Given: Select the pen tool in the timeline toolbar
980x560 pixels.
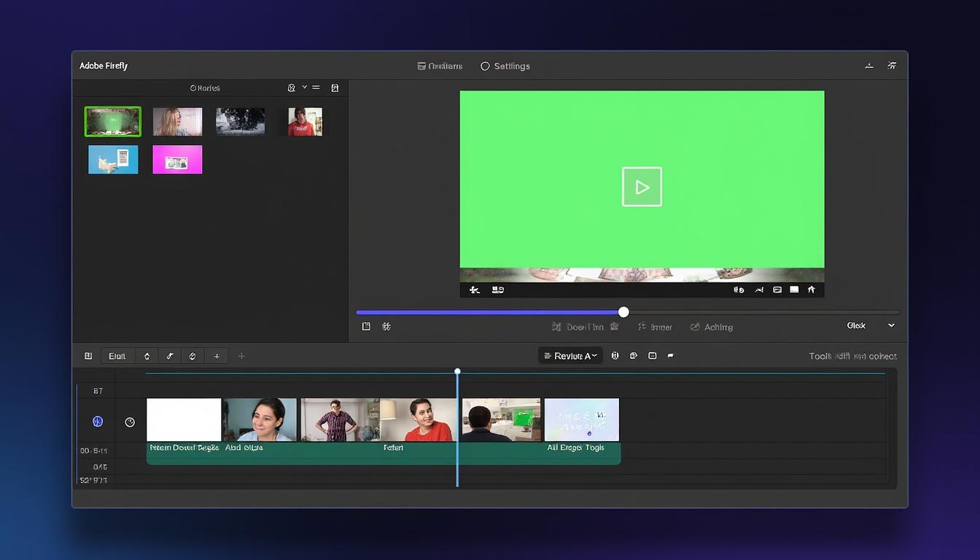Looking at the screenshot, I should [x=170, y=356].
